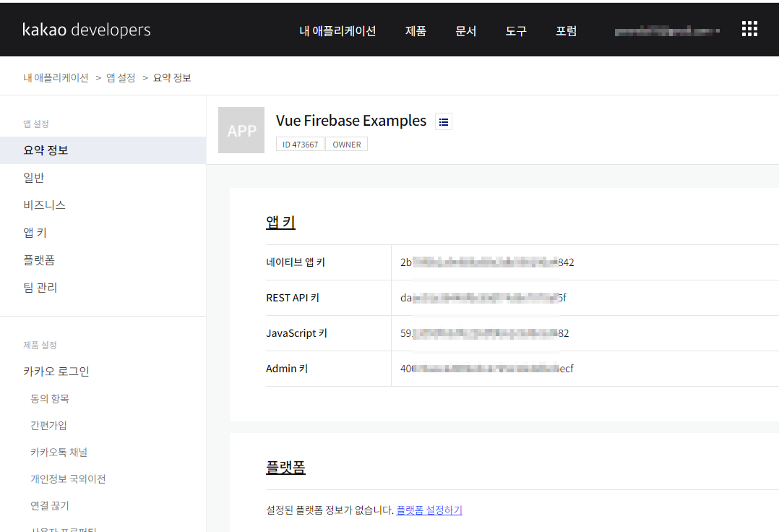Image resolution: width=779 pixels, height=532 pixels.
Task: Click the JavaScript 키 label
Action: tap(296, 333)
